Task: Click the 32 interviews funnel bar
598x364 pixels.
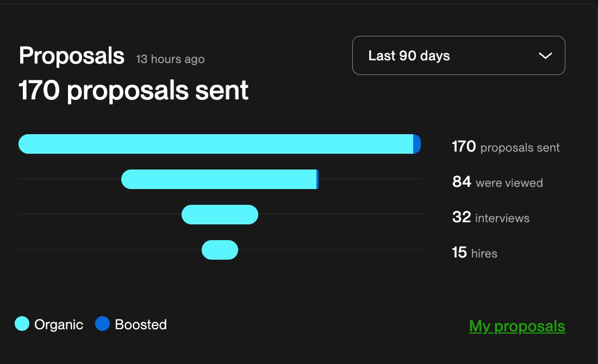Action: point(220,215)
